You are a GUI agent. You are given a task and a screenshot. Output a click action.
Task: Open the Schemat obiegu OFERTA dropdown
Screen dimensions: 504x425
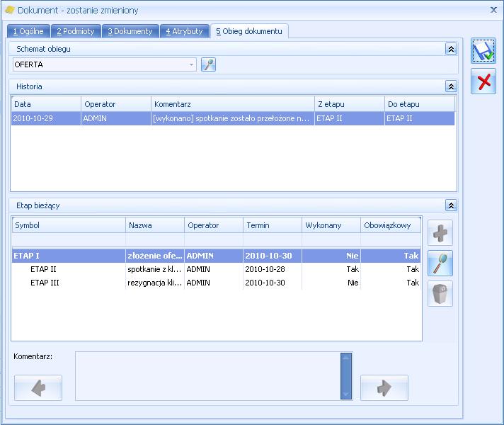pyautogui.click(x=191, y=64)
